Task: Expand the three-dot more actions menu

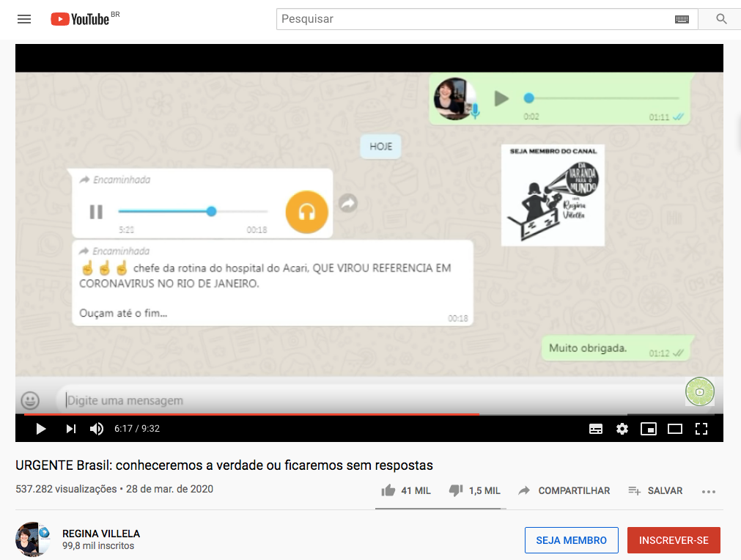Action: coord(708,491)
